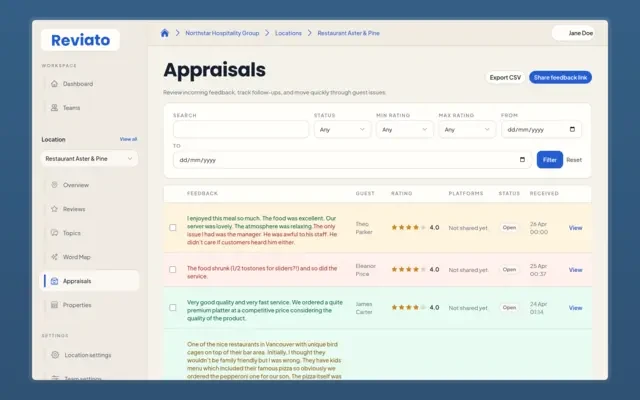Click the From date input field

click(x=541, y=129)
